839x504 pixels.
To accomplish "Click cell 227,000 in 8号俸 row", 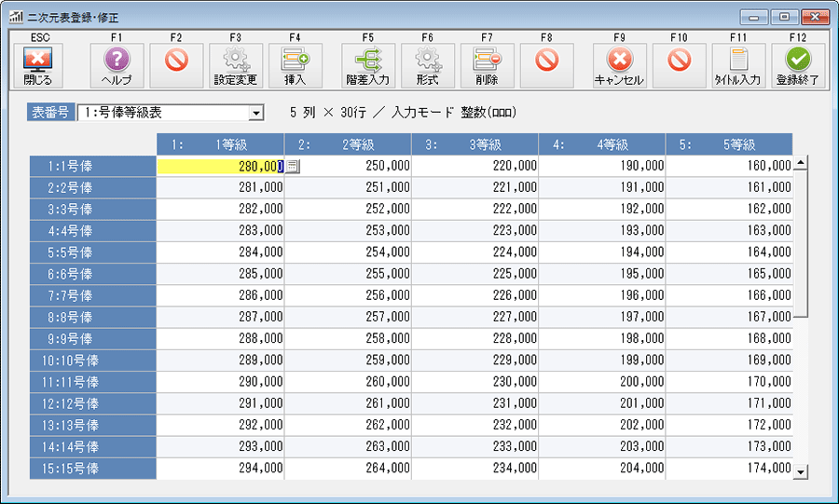I will 475,317.
